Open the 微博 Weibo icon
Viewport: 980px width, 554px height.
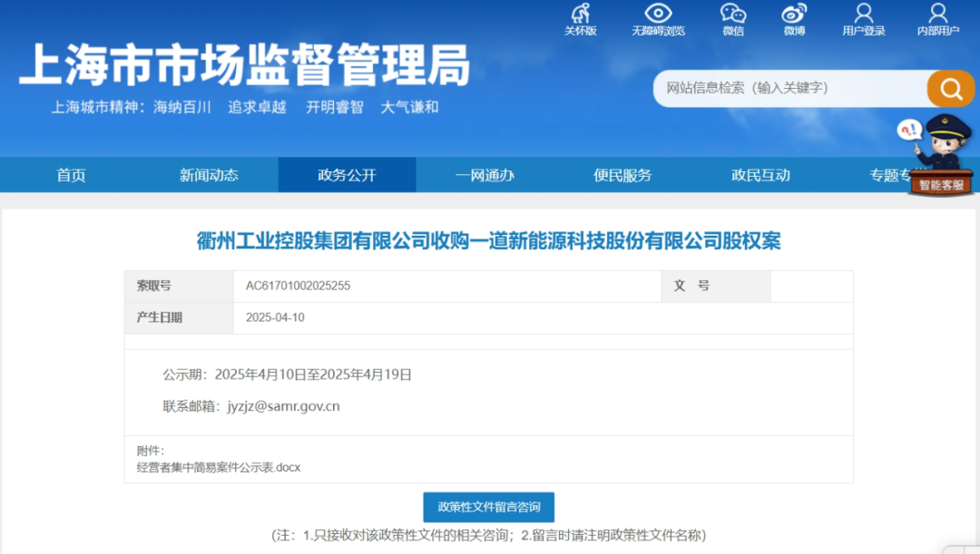click(794, 19)
